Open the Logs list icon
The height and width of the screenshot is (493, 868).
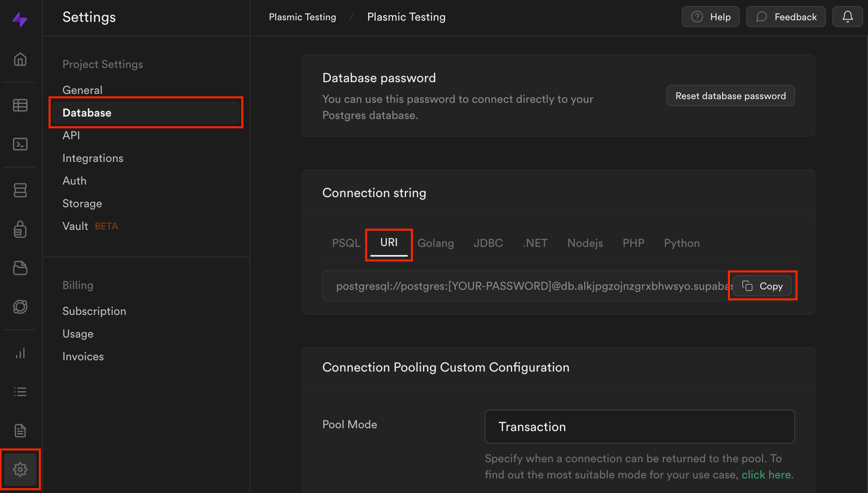[x=20, y=392]
